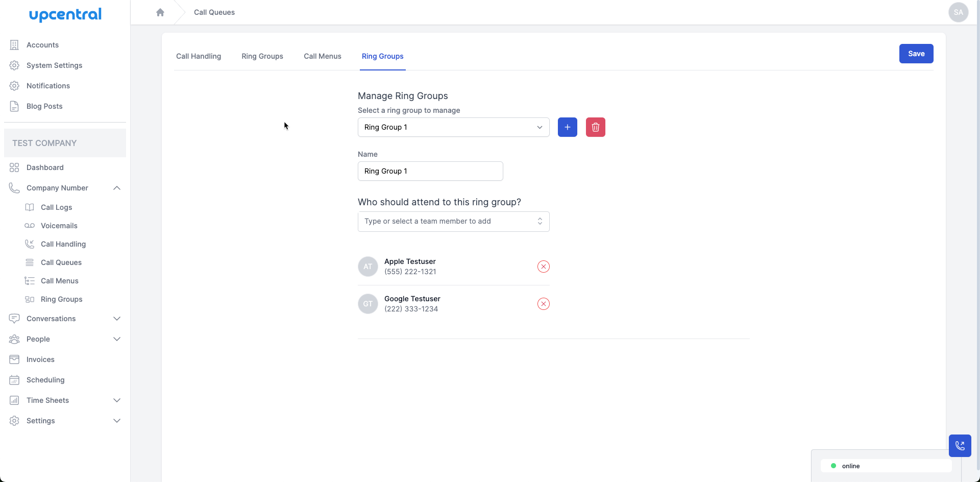
Task: Click the floating phone call icon
Action: (x=960, y=446)
